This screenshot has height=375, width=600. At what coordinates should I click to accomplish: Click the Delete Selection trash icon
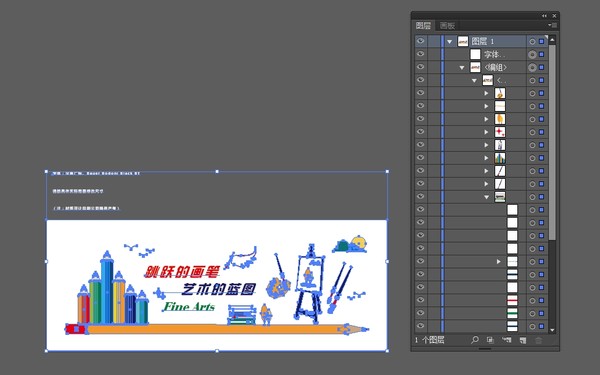click(x=538, y=340)
